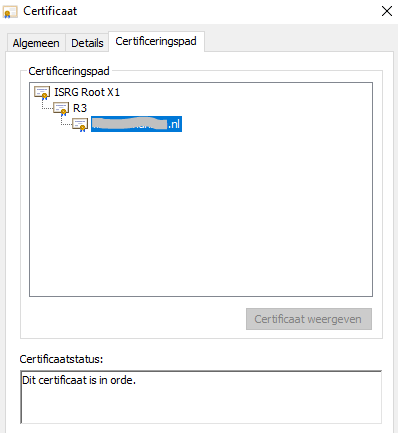Select the highlighted .nl domain certificate entry
398x433 pixels.
136,124
